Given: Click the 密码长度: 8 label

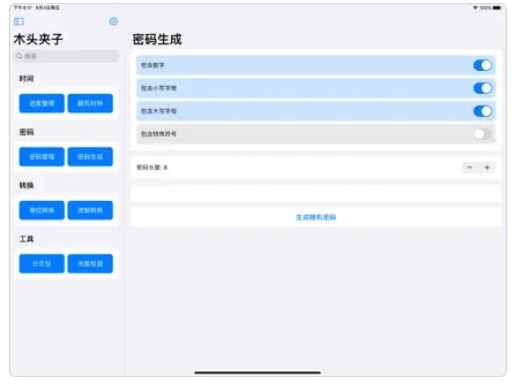Looking at the screenshot, I should 152,167.
